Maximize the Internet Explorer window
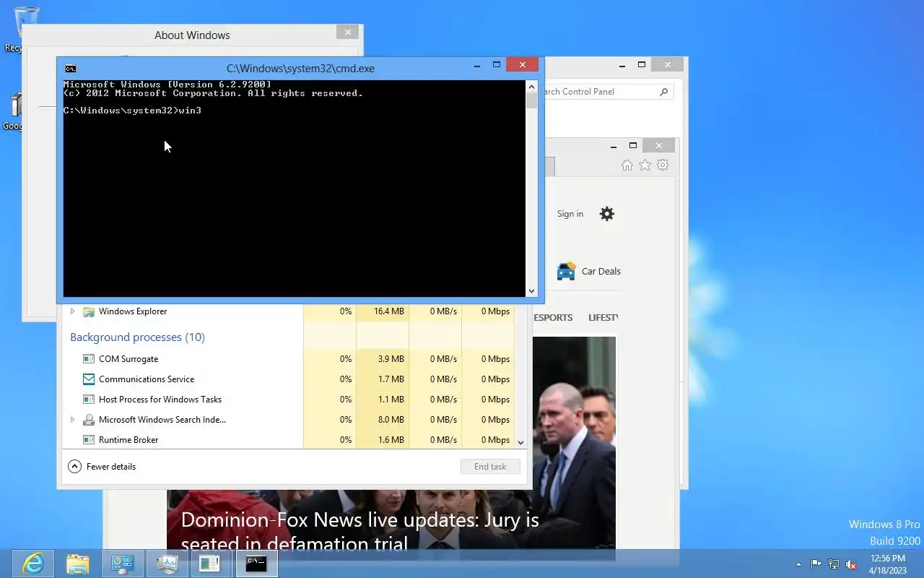The image size is (924, 578). [x=633, y=145]
